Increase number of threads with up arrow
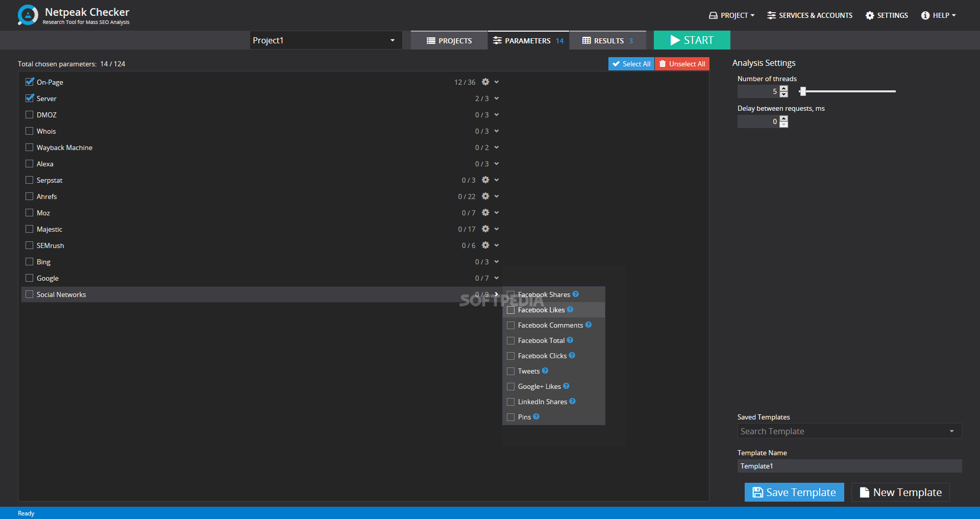980x519 pixels. (784, 88)
